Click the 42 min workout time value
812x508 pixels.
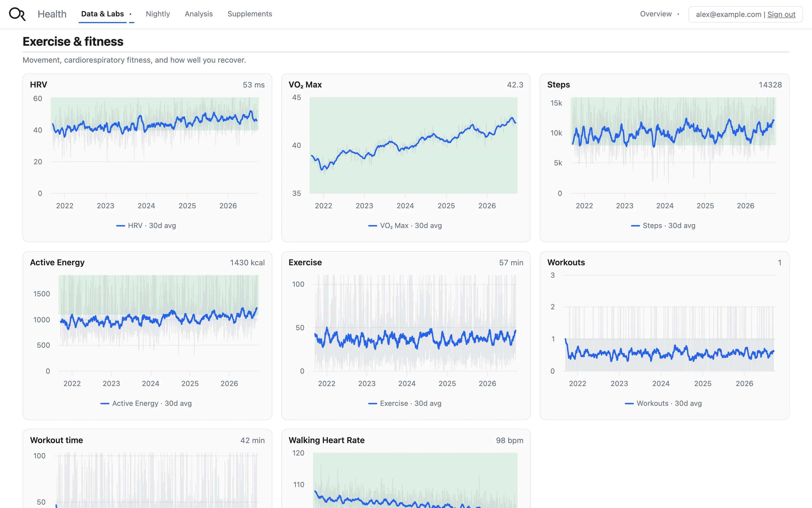252,441
